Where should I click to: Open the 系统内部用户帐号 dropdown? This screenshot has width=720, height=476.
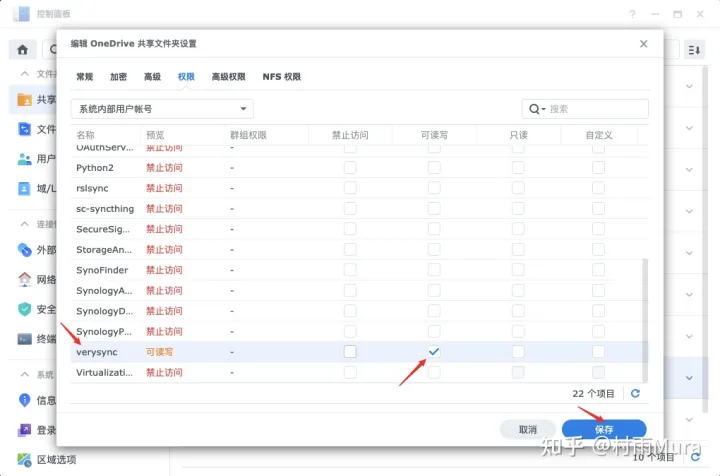(162, 109)
